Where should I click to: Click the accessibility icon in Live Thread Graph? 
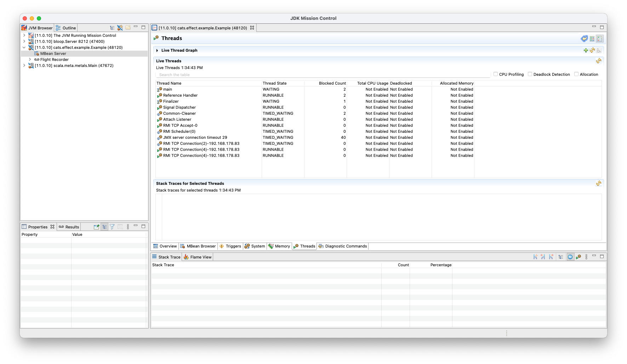point(599,50)
